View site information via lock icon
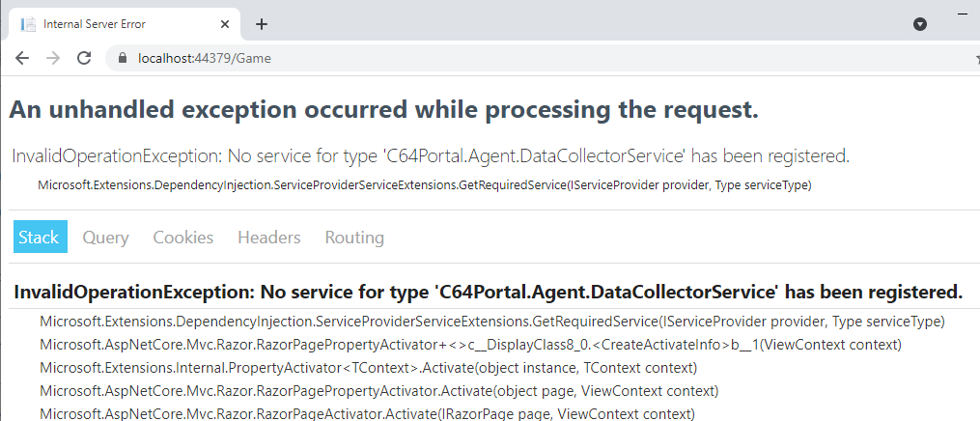The height and width of the screenshot is (421, 980). point(123,58)
